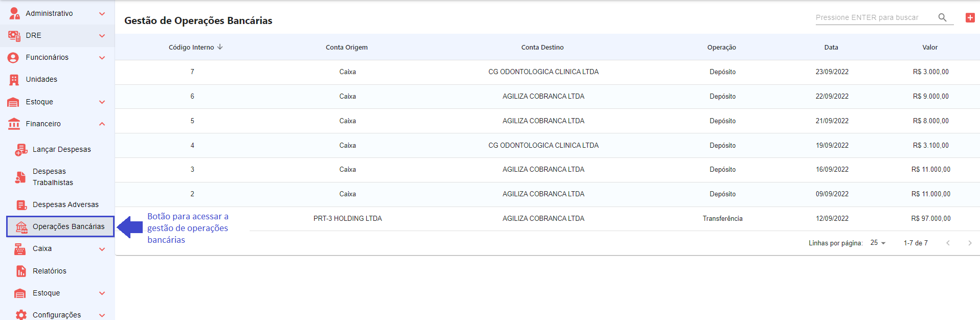
Task: Click the Relatórios chart file icon
Action: 21,271
